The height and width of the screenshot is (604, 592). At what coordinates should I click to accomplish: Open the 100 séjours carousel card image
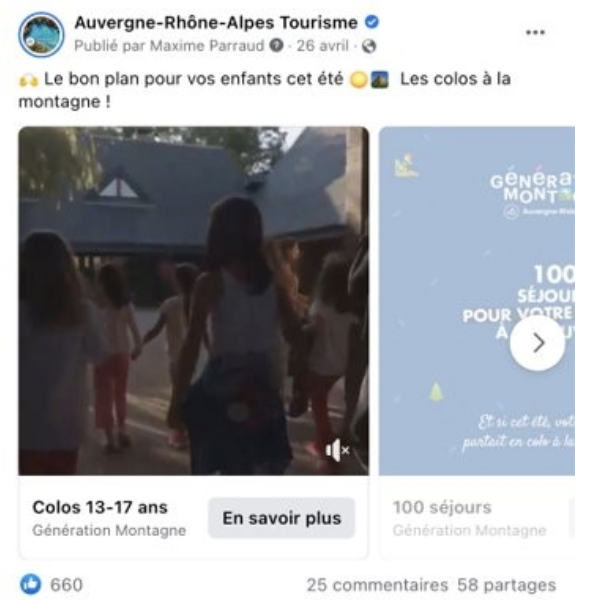[x=477, y=301]
